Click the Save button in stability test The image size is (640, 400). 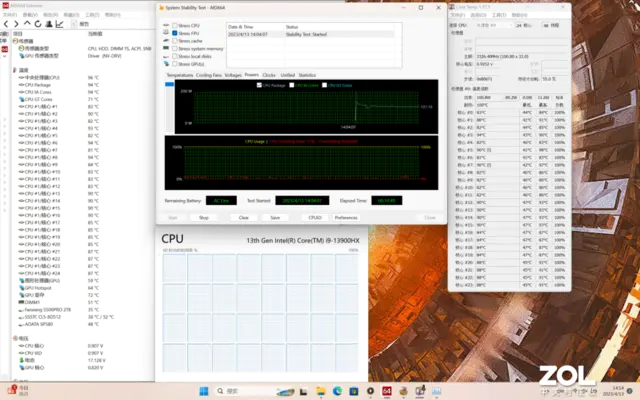pos(275,218)
